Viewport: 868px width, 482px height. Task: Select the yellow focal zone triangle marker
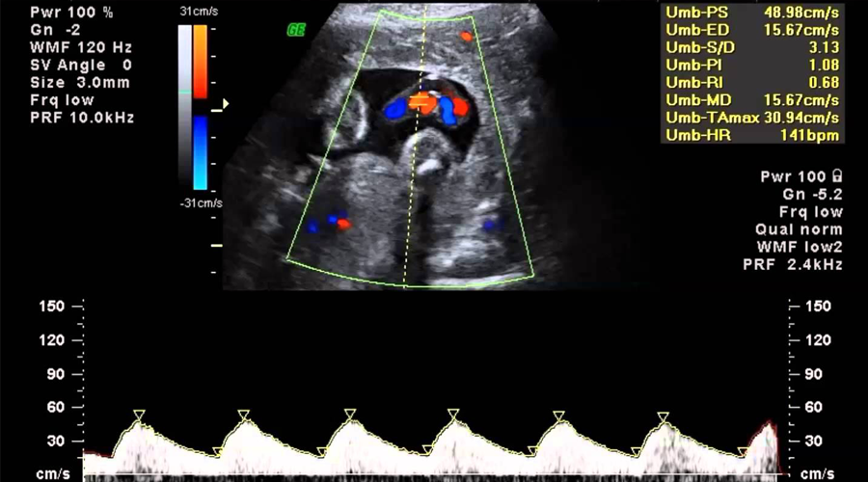226,103
